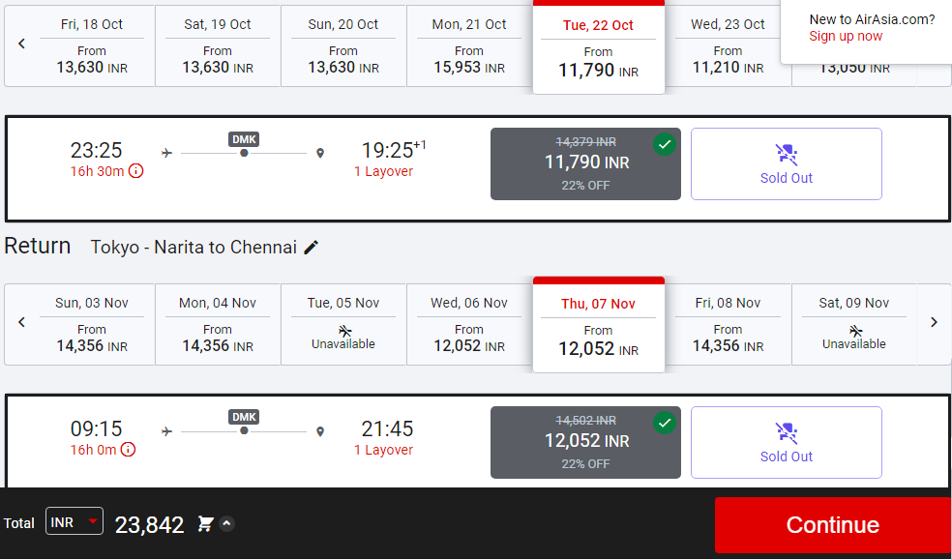Click the info icon beside 16h 30m duration
Viewport: 952px width, 560px height.
[136, 171]
